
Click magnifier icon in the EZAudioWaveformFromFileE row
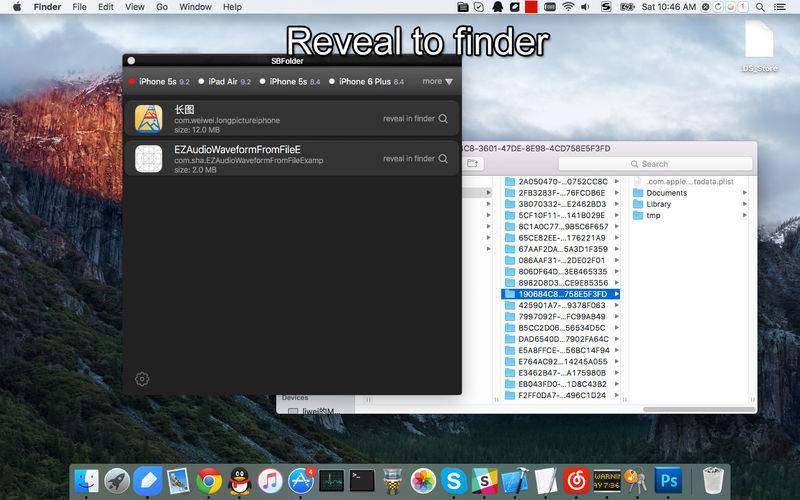click(443, 159)
